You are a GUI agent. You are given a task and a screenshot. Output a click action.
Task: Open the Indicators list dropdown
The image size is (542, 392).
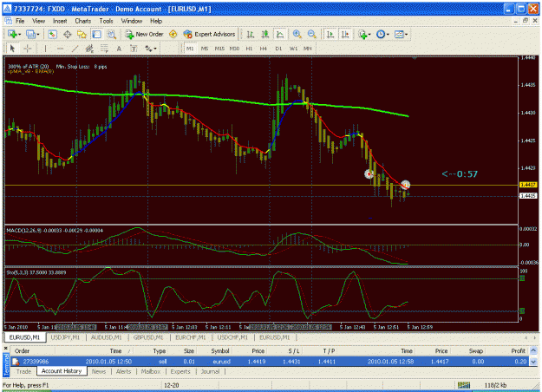point(364,34)
